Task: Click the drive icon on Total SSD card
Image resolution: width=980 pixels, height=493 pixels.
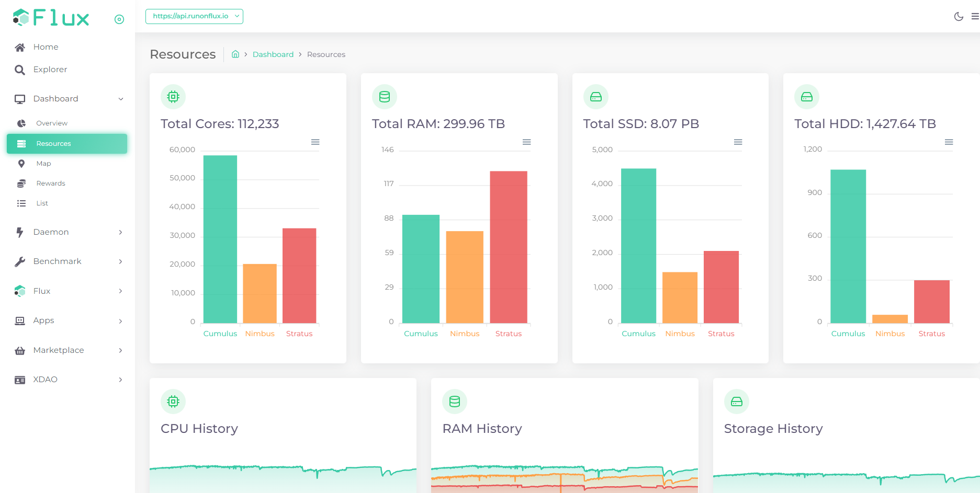Action: (596, 97)
